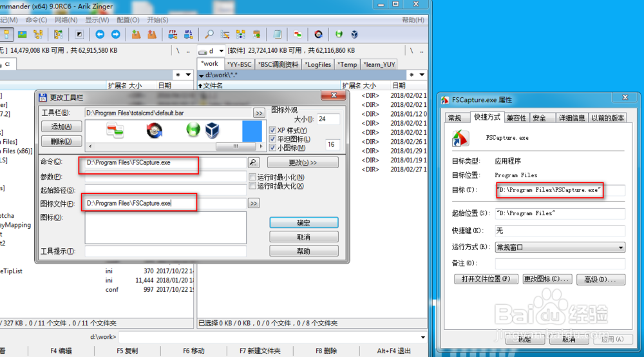Click the magnifier search toolbar icon
644x357 pixels.
click(209, 35)
